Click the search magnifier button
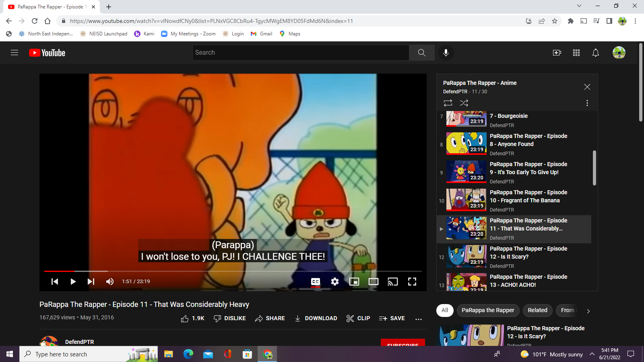644x362 pixels. tap(421, 53)
